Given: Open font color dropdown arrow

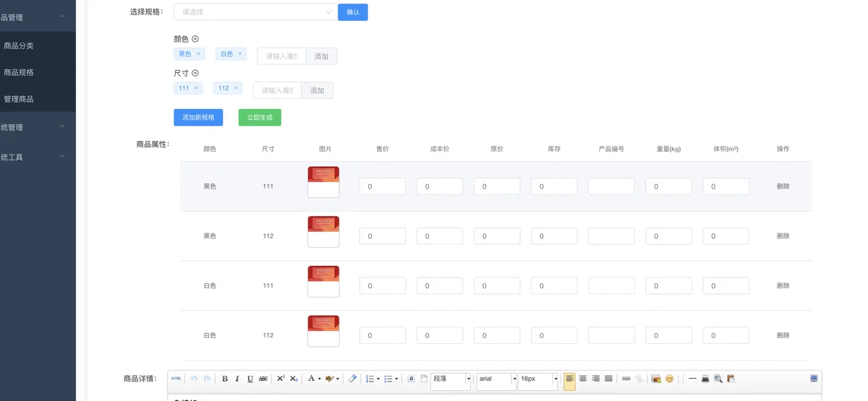Looking at the screenshot, I should pos(319,379).
